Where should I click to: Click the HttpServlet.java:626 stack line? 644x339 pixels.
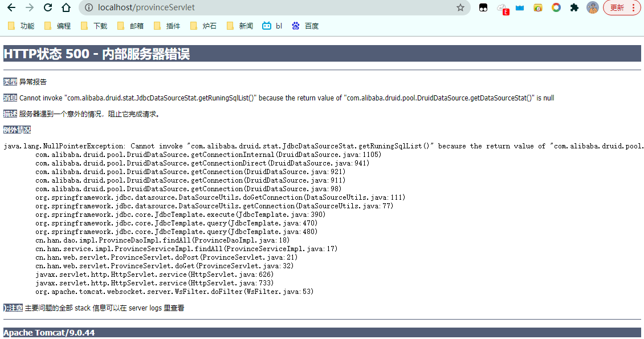(x=154, y=275)
